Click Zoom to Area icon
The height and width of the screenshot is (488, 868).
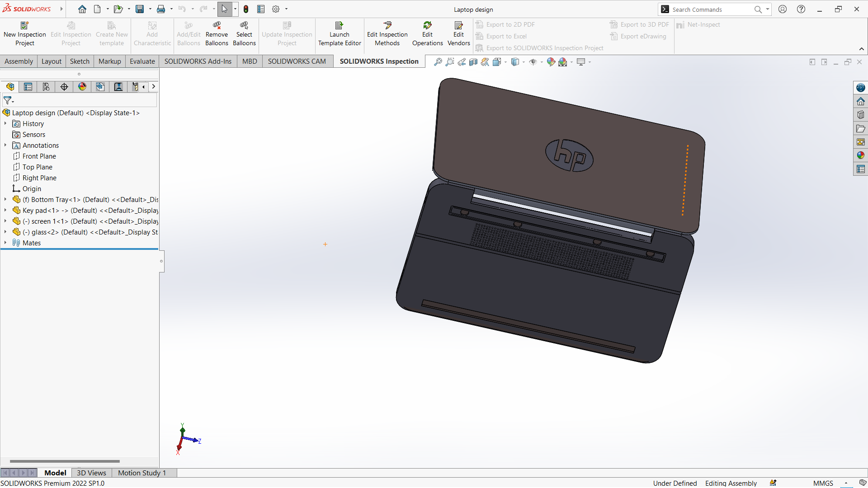[449, 62]
